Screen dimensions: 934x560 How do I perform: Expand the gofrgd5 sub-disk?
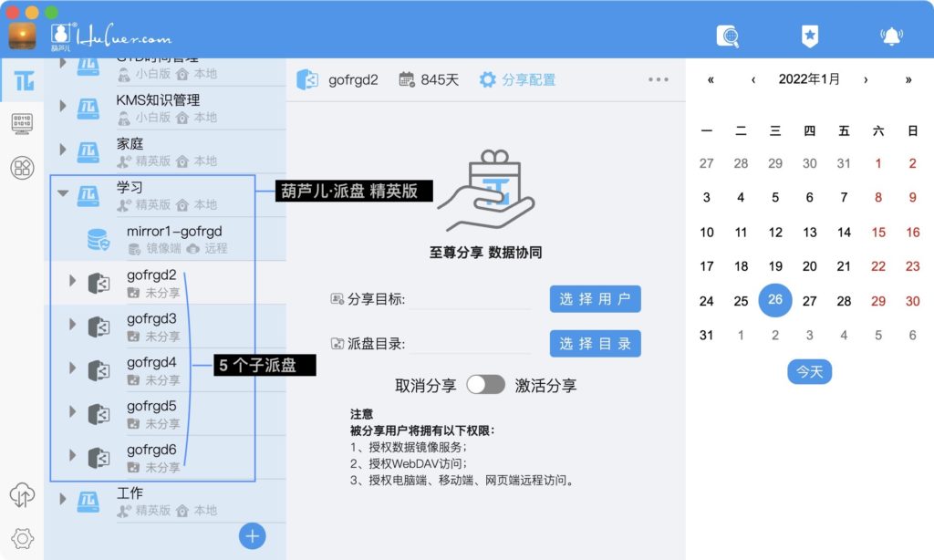point(72,411)
